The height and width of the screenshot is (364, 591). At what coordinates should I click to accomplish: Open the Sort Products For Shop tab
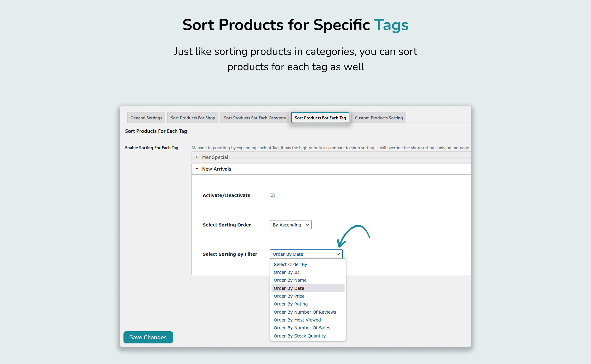click(193, 118)
